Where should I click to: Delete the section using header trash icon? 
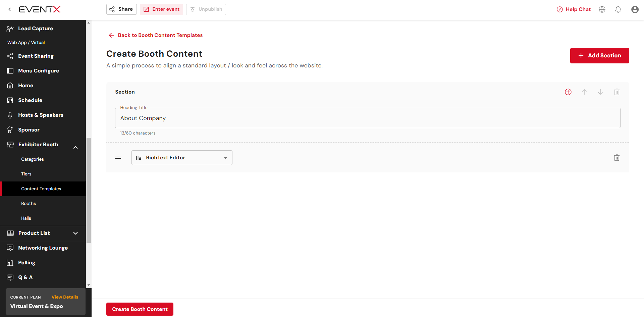coord(617,92)
